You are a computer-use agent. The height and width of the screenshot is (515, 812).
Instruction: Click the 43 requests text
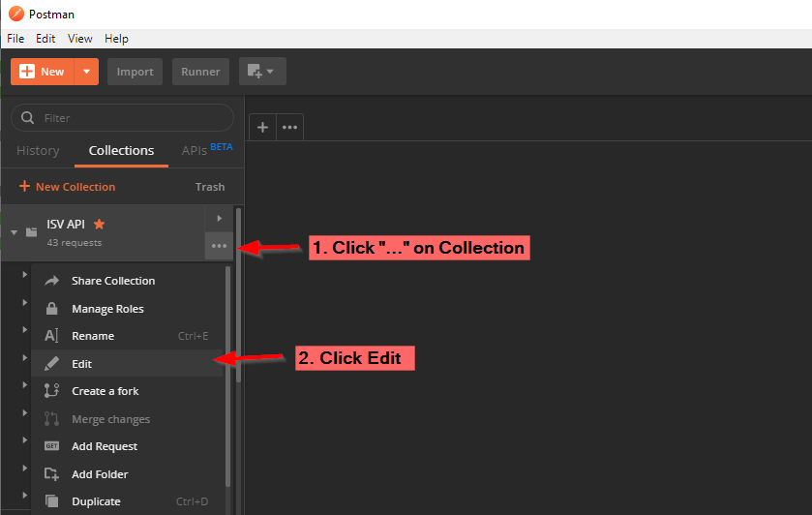tap(75, 242)
